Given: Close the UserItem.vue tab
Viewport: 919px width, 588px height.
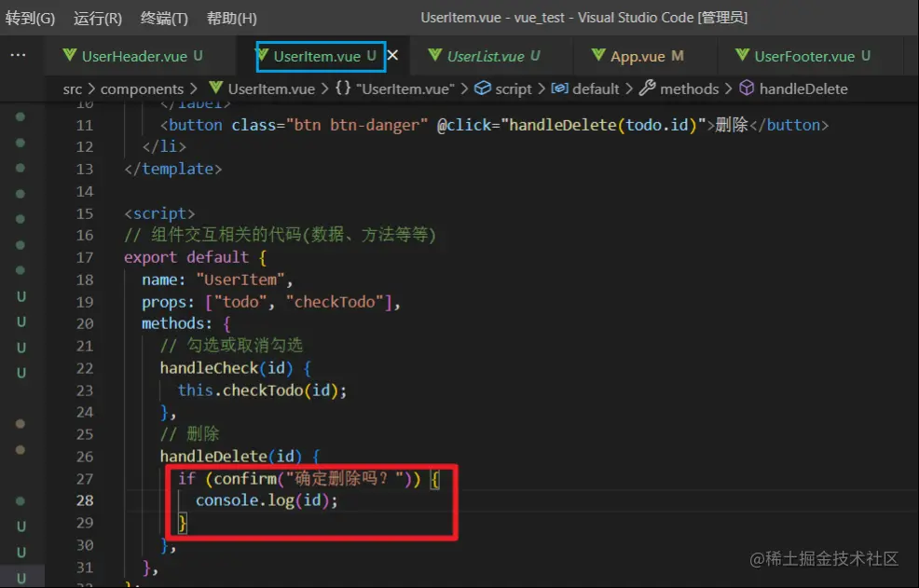Looking at the screenshot, I should coord(392,56).
